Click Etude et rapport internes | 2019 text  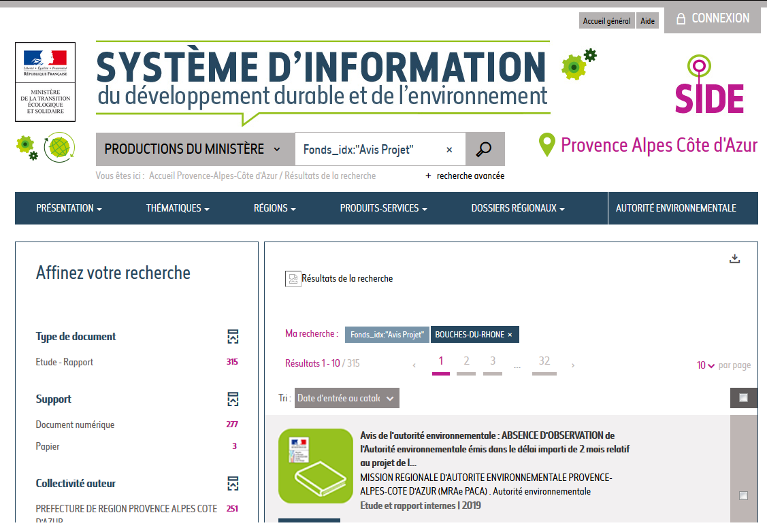pyautogui.click(x=421, y=505)
